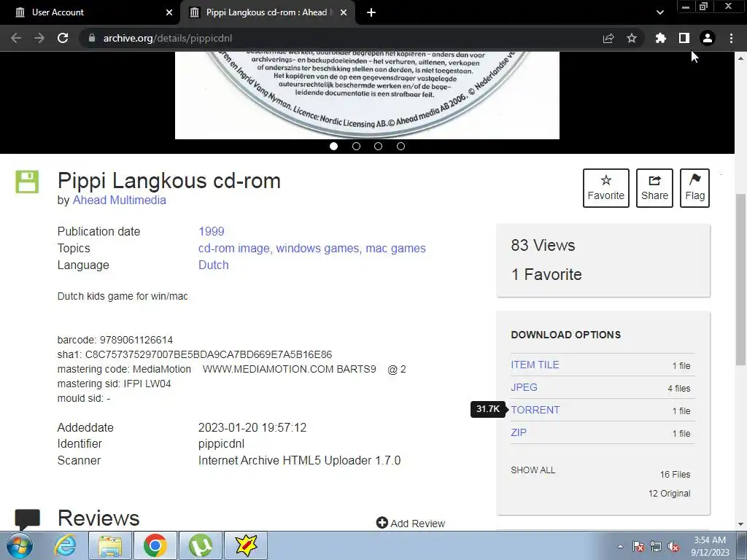Open the Windows Start orb
Screen dimensions: 747x560
click(20, 545)
